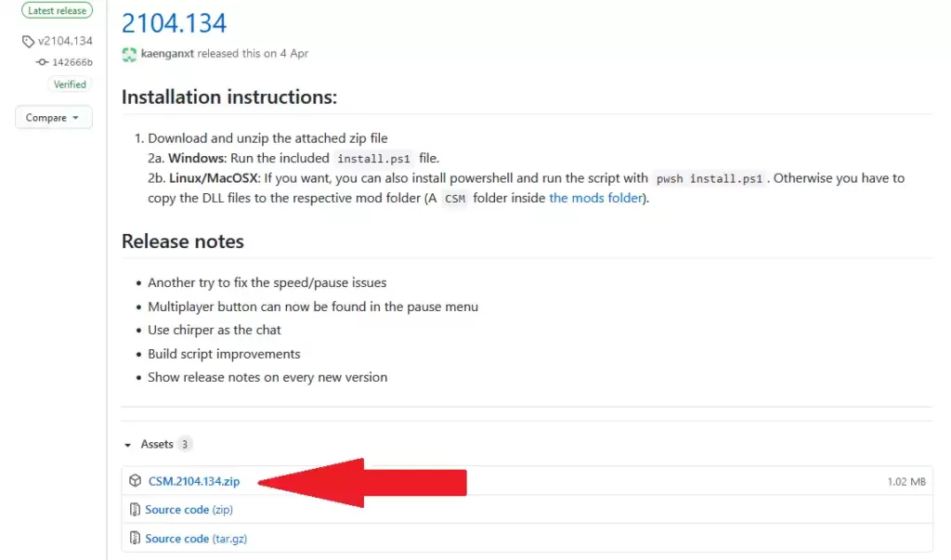Click the Verified badge
Screen dimensions: 951x560
(69, 85)
